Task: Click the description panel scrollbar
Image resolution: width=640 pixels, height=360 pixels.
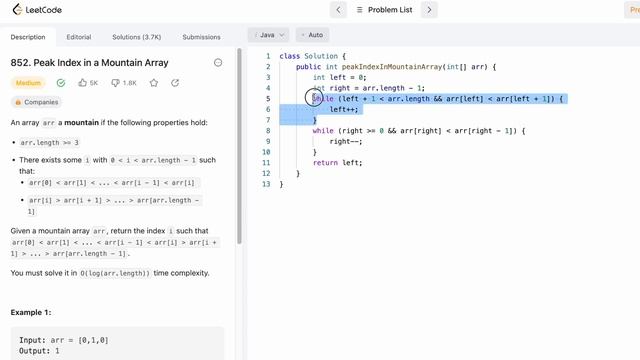Action: pos(239,146)
